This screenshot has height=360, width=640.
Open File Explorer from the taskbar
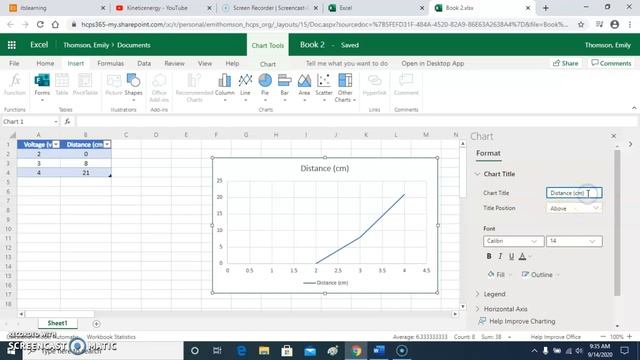(x=264, y=351)
